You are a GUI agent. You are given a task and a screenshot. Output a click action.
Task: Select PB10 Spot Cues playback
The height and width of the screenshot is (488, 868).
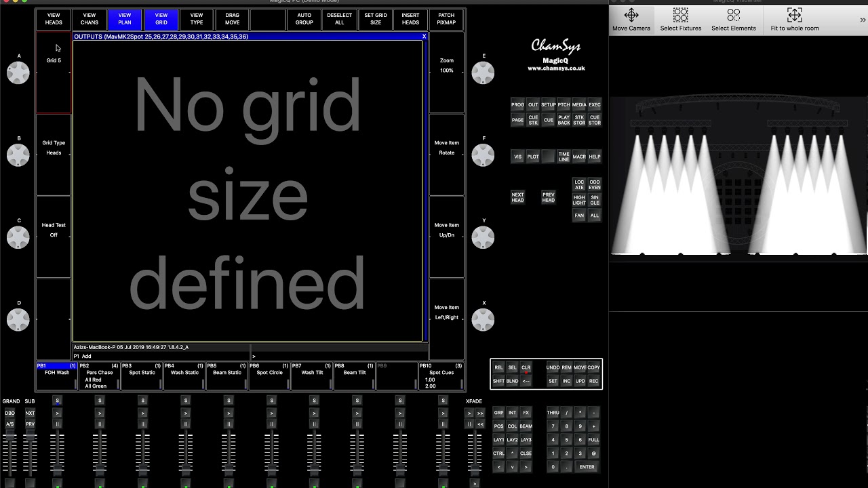(x=441, y=376)
